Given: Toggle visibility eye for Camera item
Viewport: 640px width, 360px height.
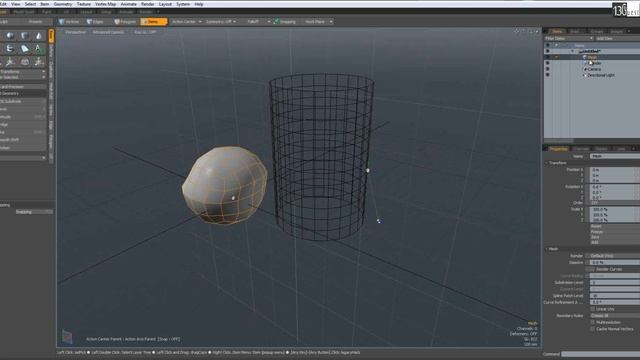Looking at the screenshot, I should 547,69.
